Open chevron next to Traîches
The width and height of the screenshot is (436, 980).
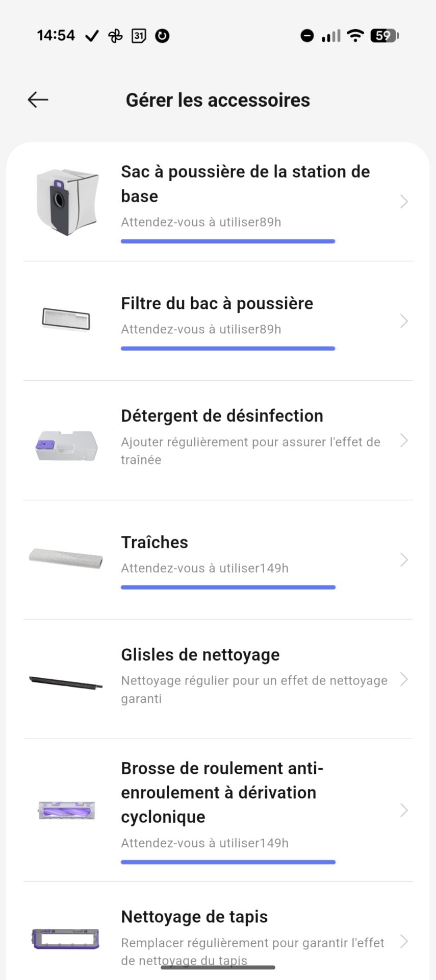click(404, 560)
